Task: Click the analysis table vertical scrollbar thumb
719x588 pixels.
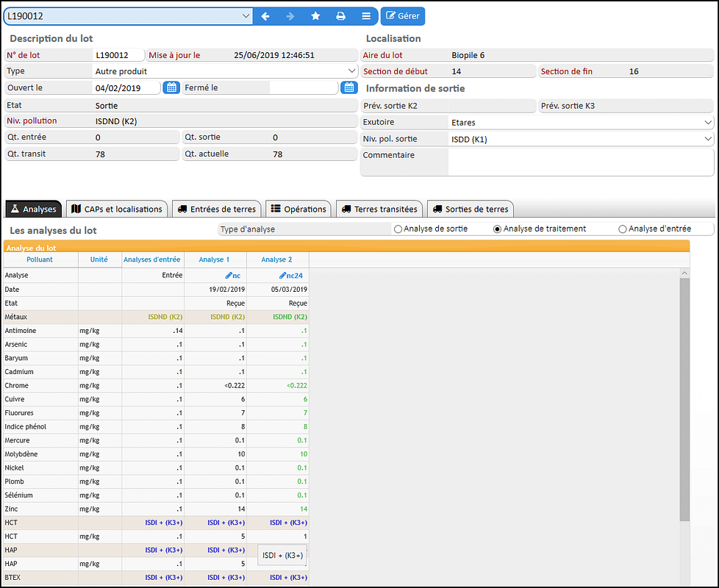Action: point(684,399)
